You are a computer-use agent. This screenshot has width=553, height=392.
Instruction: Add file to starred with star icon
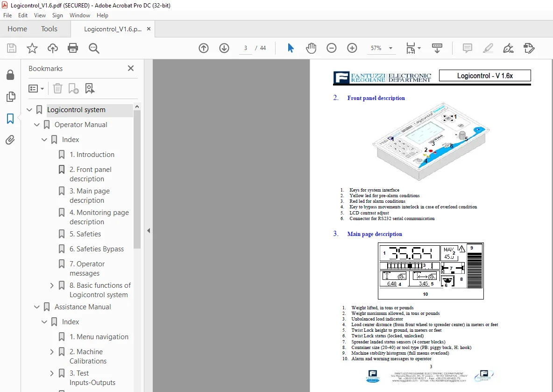(x=32, y=48)
